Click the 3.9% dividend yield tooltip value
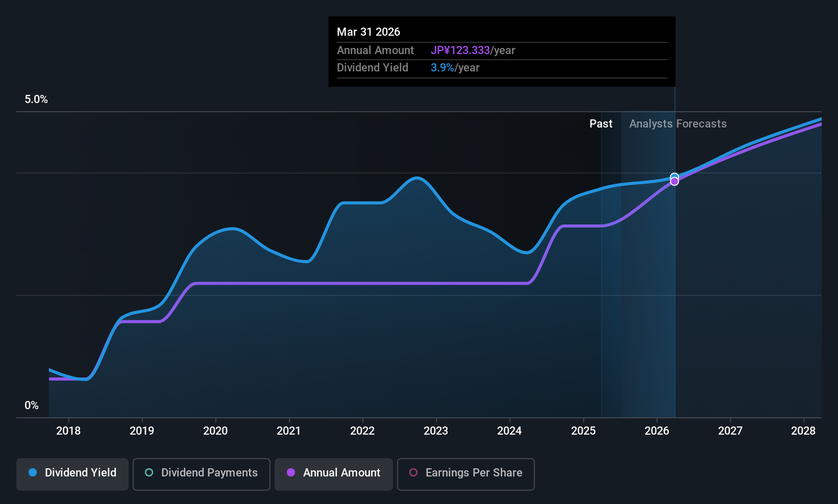 [442, 67]
